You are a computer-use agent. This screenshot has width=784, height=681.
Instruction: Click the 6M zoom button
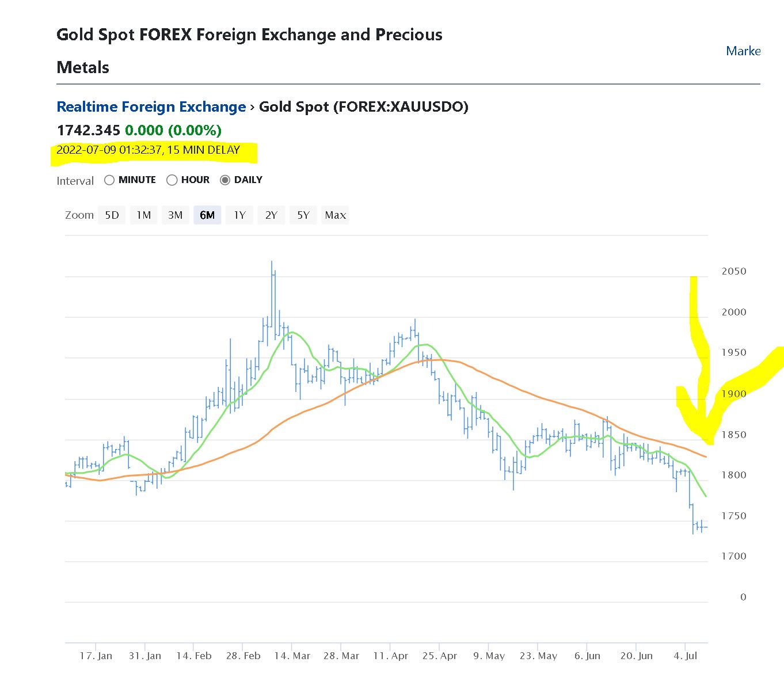(x=207, y=215)
